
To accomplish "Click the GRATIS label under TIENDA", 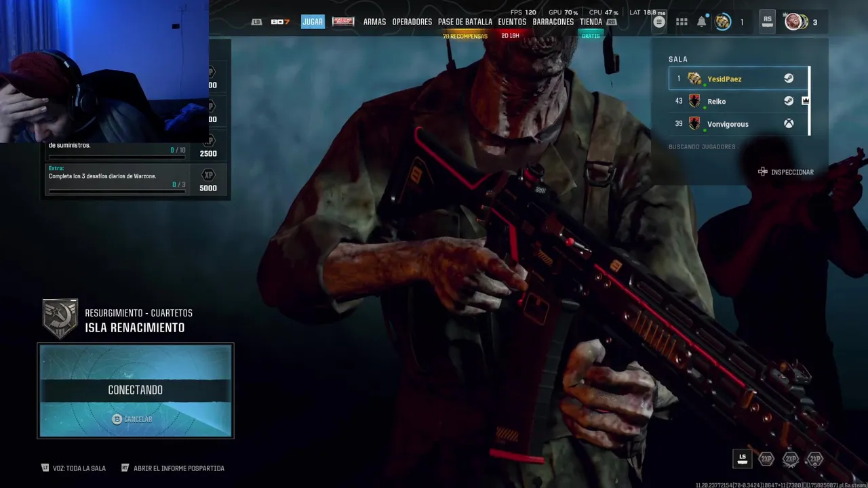I will (x=591, y=36).
